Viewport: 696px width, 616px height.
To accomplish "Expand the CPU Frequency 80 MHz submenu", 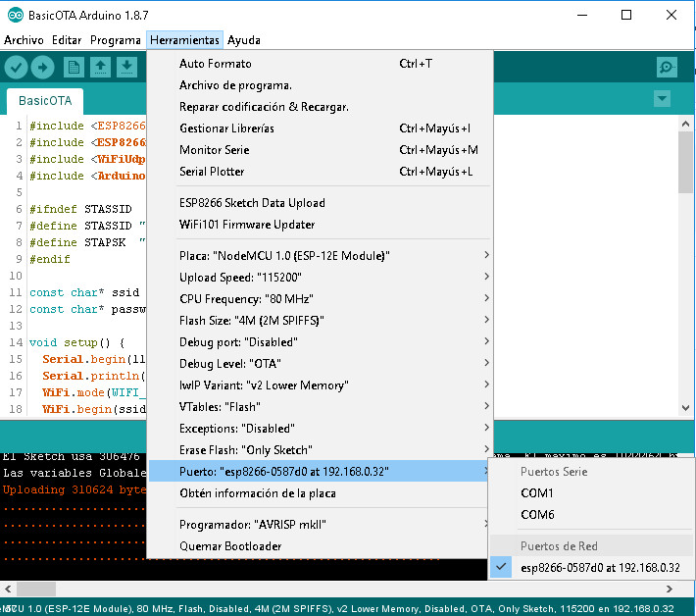I will (320, 299).
